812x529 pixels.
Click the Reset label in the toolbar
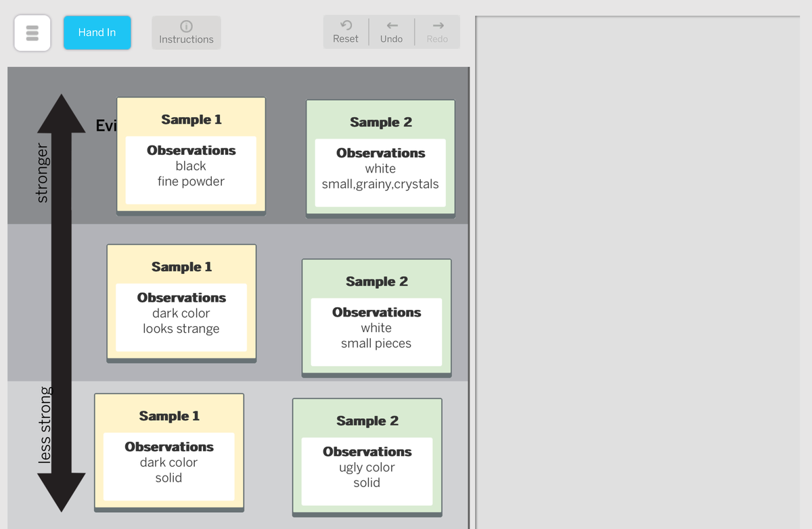coord(346,39)
